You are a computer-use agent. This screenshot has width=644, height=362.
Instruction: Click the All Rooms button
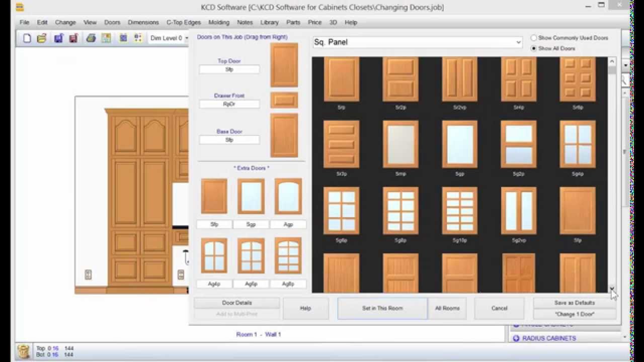click(447, 308)
